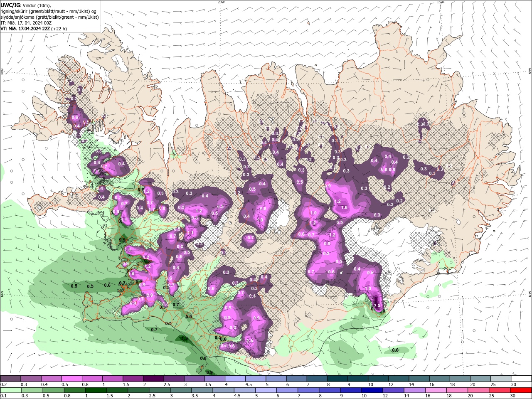The image size is (532, 399).
Task: Click the 'slydda/snjókoma' header line
Action: (x=50, y=17)
